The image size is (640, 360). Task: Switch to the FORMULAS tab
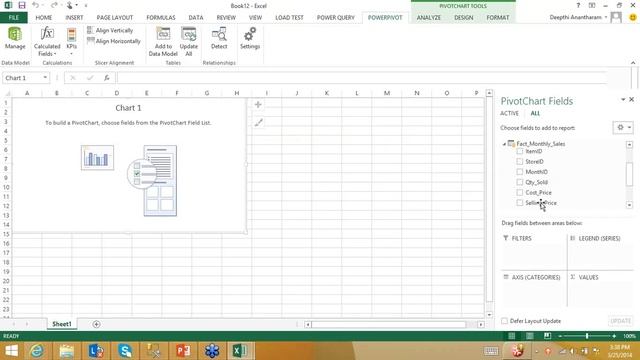point(161,18)
